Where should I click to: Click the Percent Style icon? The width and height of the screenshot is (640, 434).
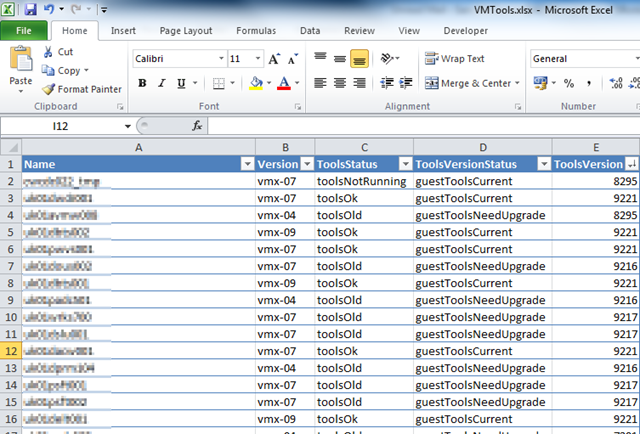click(x=568, y=83)
